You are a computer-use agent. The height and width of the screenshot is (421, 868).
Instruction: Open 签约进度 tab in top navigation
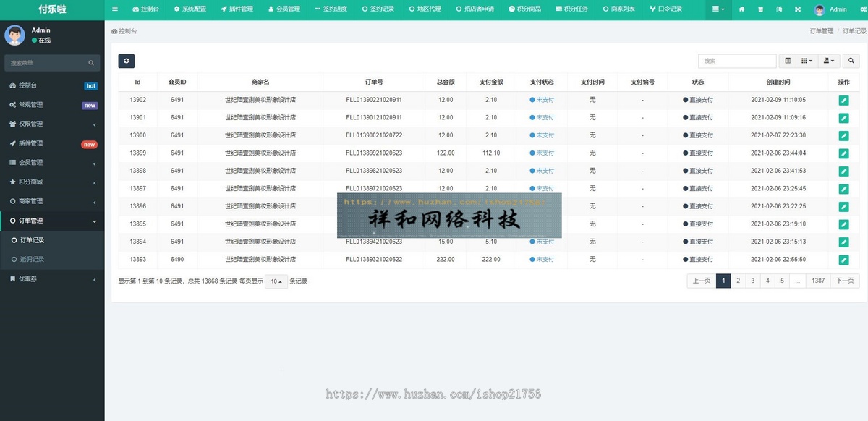(x=331, y=9)
